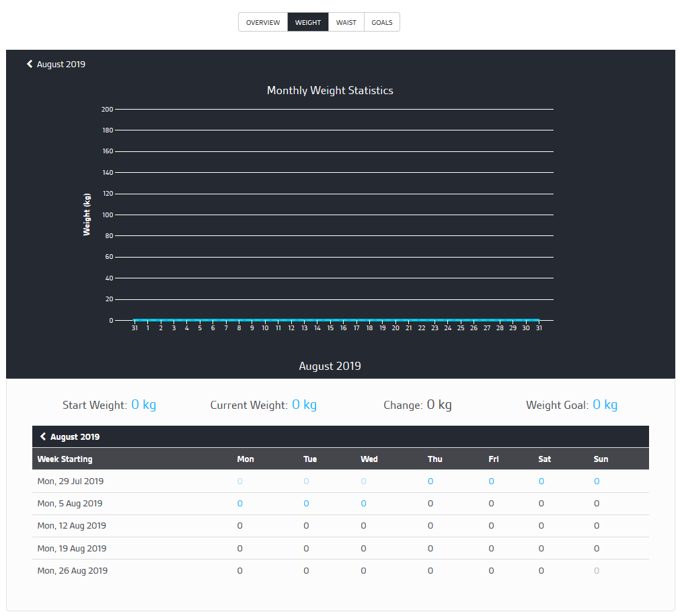Click the Mon, 5 Aug 2019 row label
680x616 pixels.
[x=70, y=503]
